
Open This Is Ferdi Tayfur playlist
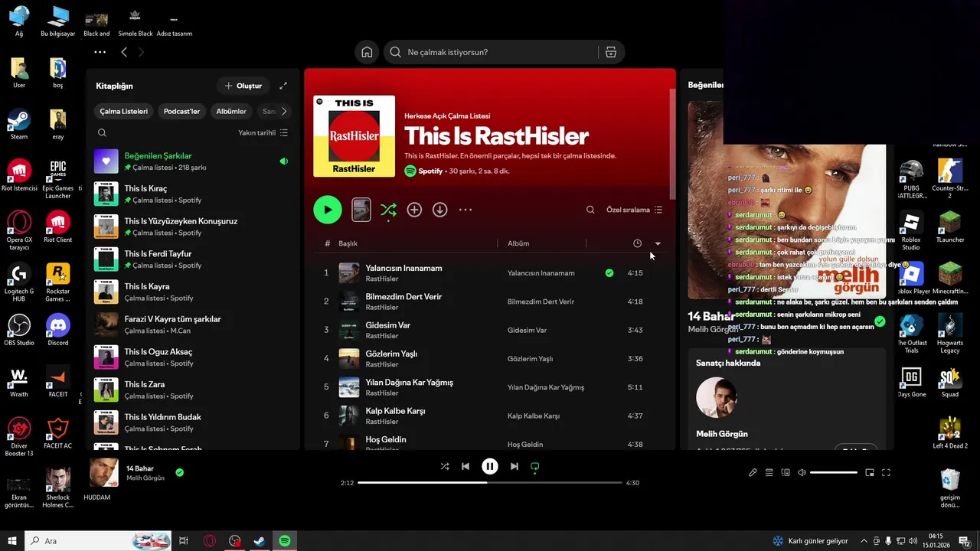pyautogui.click(x=192, y=259)
